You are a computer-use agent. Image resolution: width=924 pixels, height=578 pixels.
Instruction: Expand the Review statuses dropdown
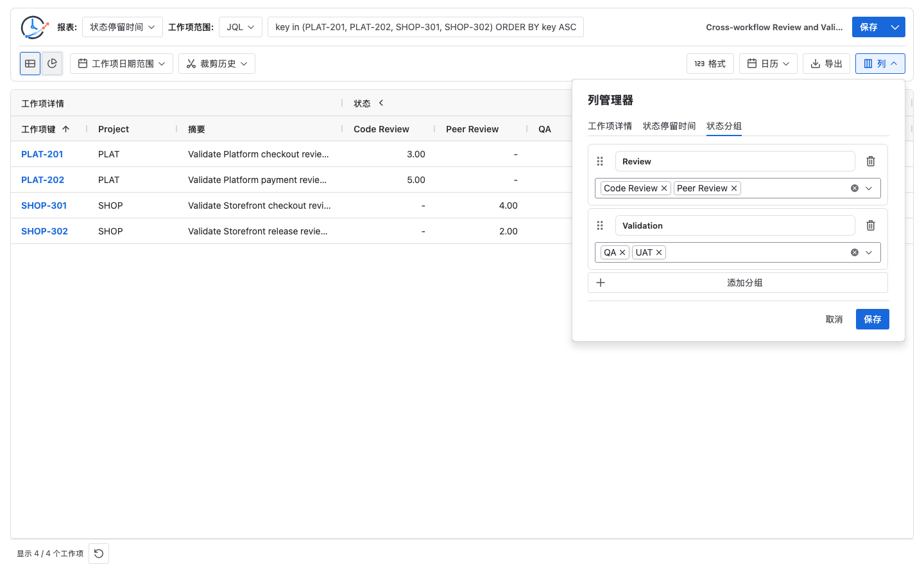tap(869, 188)
